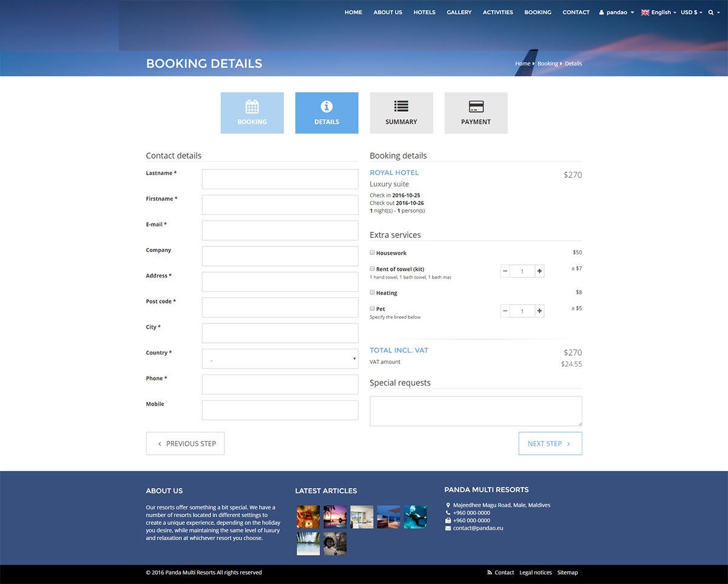Select the Pet extra service checkbox
The image size is (728, 584).
[x=372, y=308]
